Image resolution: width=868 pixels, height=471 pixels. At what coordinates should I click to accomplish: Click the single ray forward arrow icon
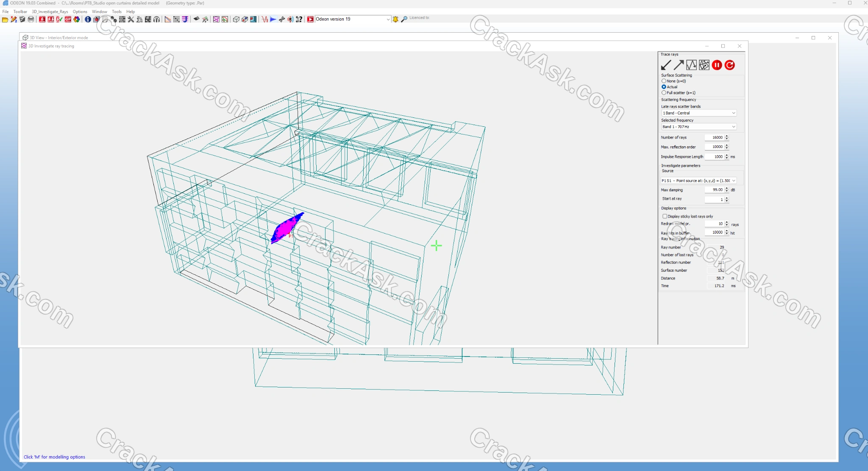click(x=679, y=65)
